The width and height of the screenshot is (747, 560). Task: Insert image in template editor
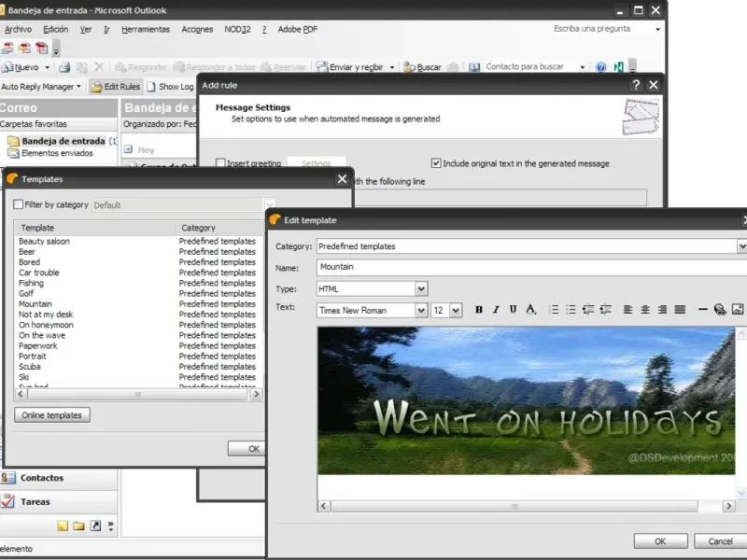(738, 310)
